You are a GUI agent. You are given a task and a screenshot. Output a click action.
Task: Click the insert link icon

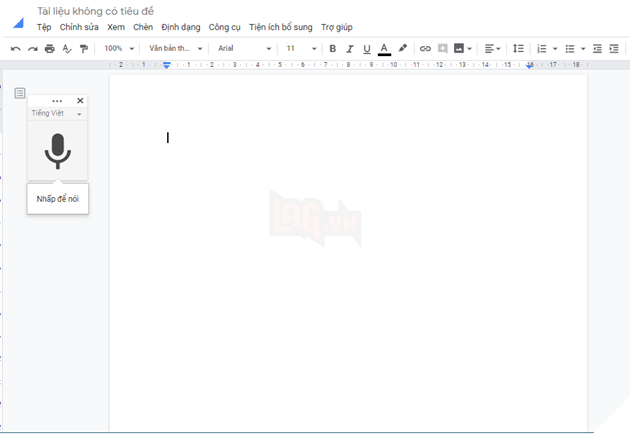425,48
